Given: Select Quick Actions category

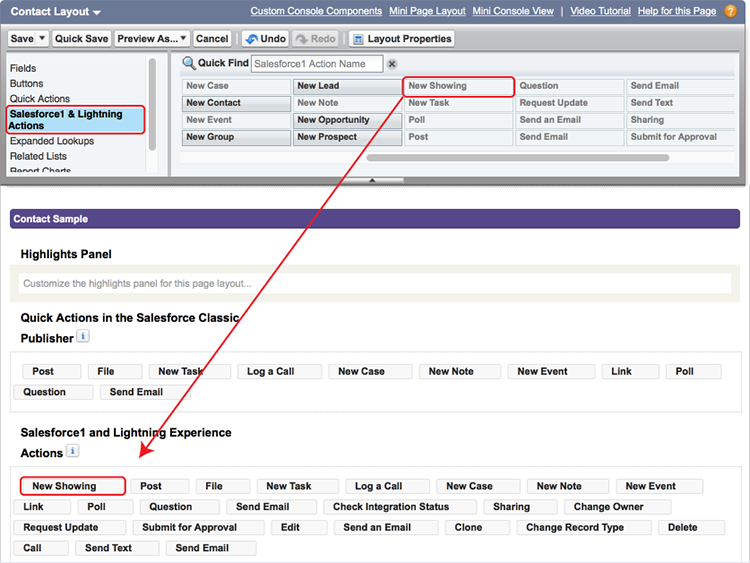Looking at the screenshot, I should (40, 99).
